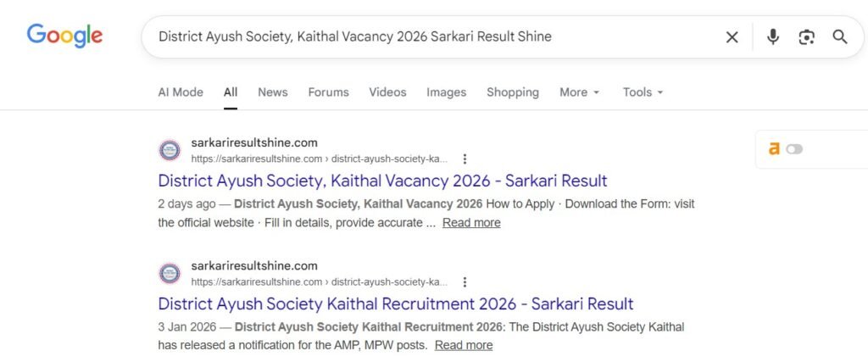
Task: Open three-dot menu for second result
Action: pos(465,281)
